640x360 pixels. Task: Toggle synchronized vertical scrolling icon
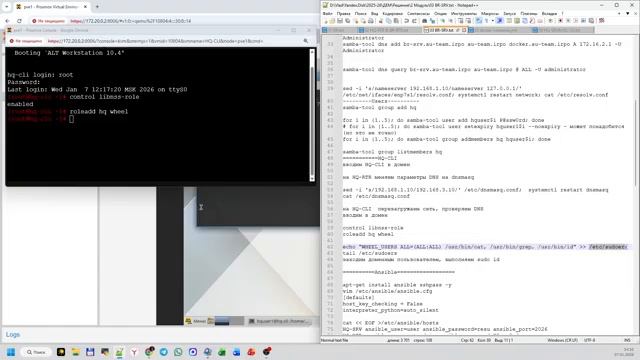pos(460,20)
